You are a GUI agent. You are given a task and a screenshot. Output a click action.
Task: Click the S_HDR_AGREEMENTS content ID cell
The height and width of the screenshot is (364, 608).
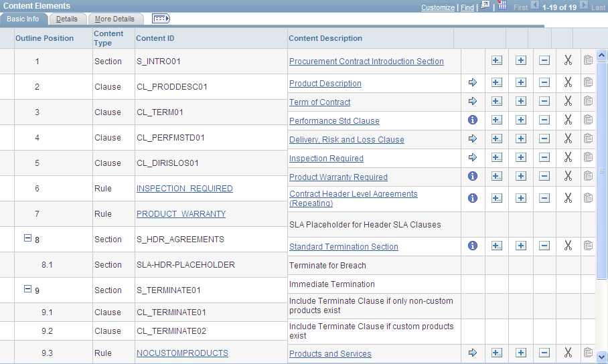[180, 240]
